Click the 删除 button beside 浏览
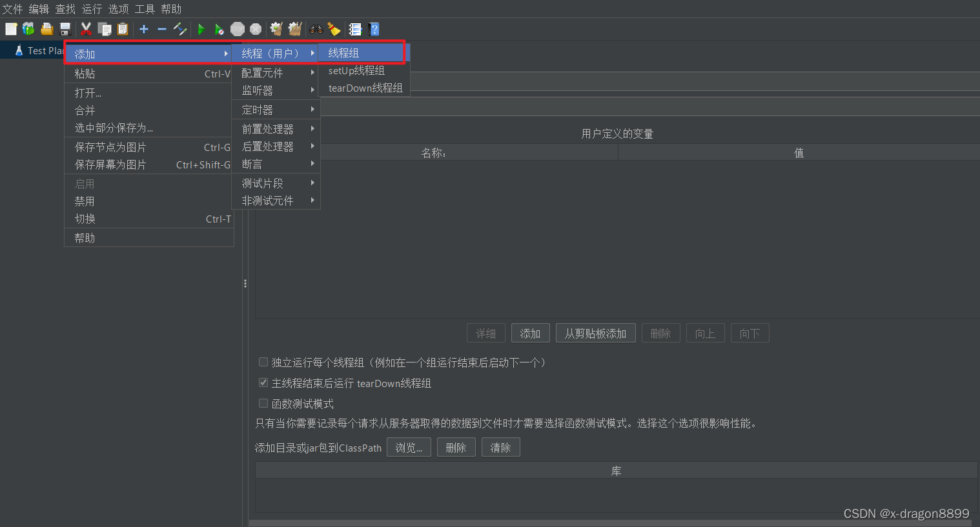The width and height of the screenshot is (980, 527). [x=456, y=448]
